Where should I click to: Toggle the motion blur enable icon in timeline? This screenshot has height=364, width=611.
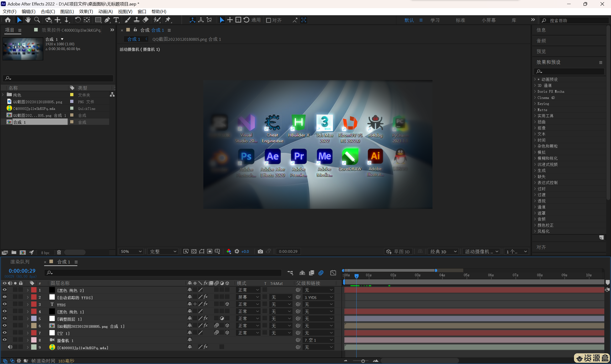click(321, 273)
